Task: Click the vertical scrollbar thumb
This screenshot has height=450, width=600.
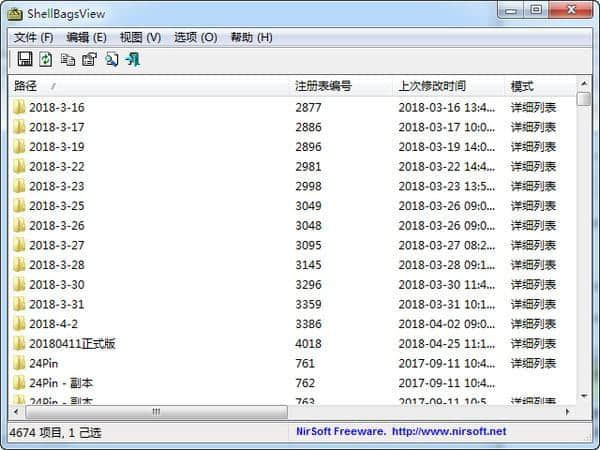Action: click(x=584, y=99)
